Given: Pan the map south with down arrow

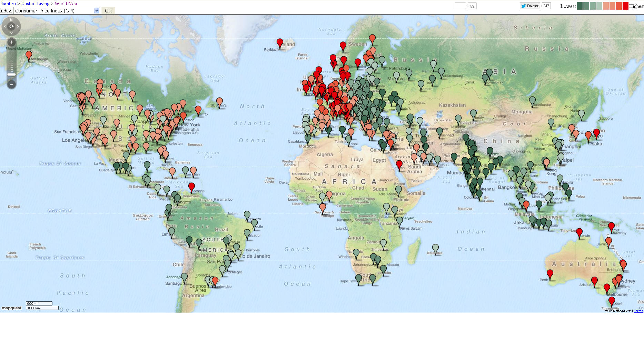Looking at the screenshot, I should [x=11, y=33].
